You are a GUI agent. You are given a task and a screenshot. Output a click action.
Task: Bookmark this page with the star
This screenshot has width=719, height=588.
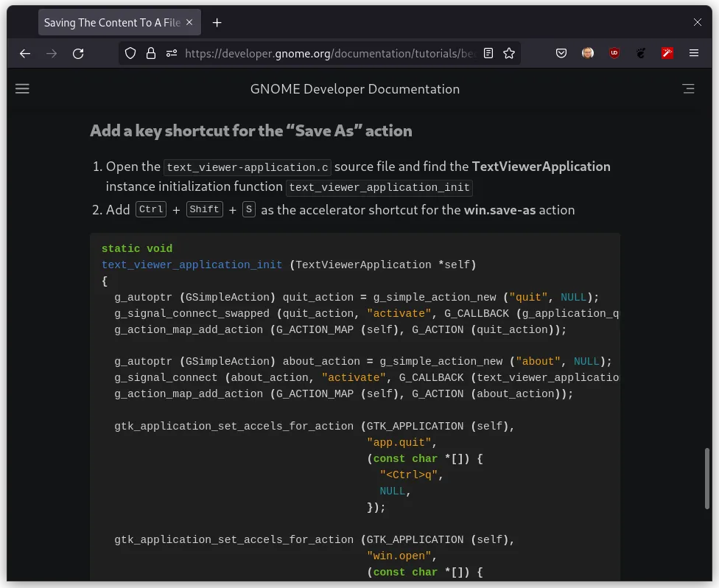click(x=509, y=53)
